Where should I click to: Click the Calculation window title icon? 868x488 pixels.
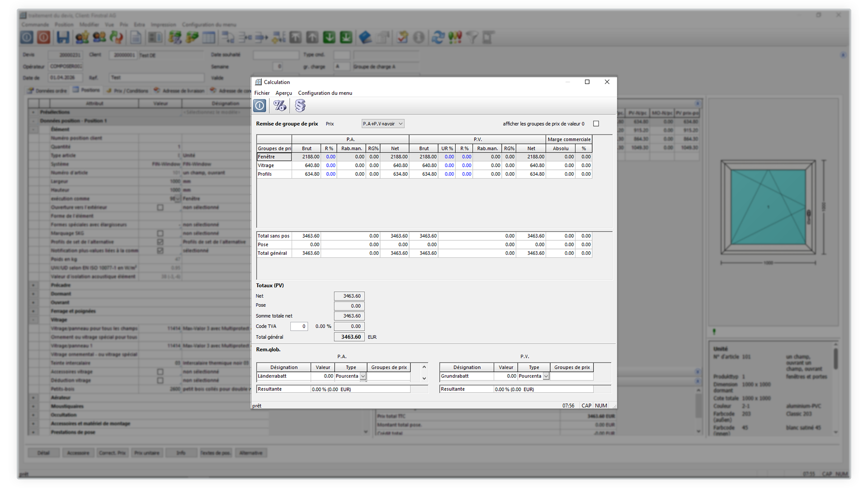click(259, 82)
